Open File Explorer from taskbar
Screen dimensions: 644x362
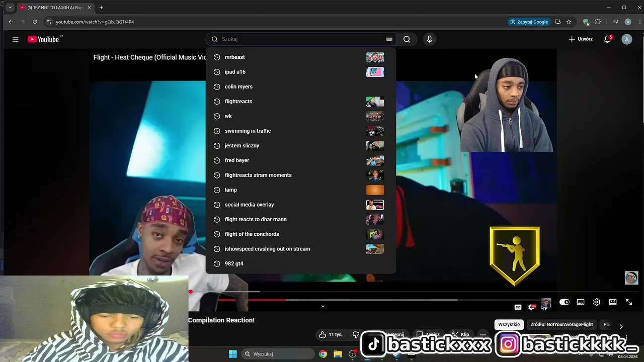point(338,354)
